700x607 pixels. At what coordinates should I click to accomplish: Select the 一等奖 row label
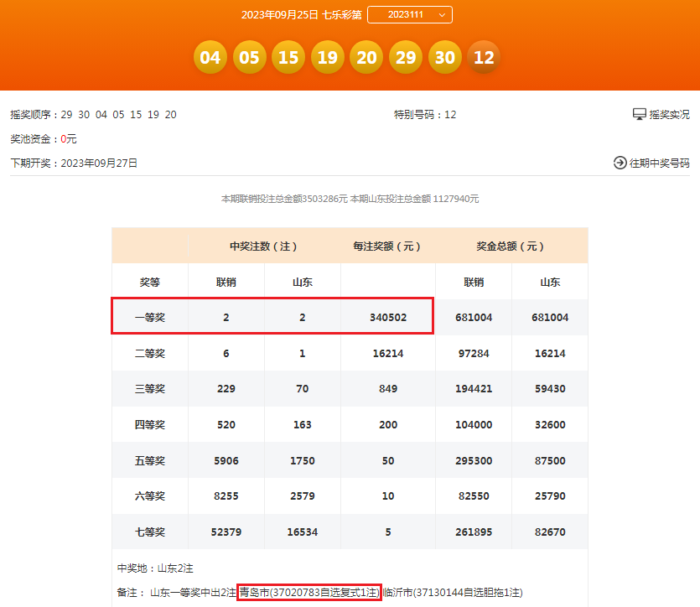tap(150, 318)
